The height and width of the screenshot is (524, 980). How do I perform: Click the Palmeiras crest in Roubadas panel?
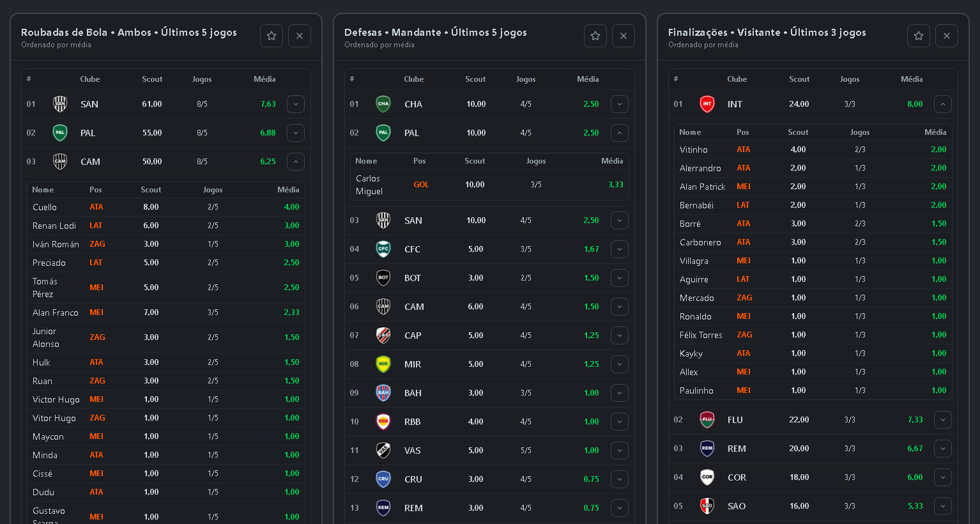tap(59, 132)
